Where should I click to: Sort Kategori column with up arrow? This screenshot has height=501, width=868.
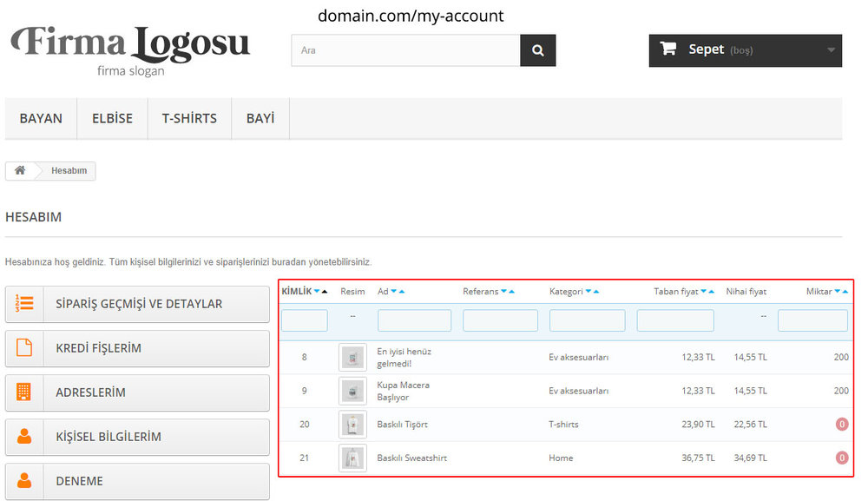pos(596,291)
